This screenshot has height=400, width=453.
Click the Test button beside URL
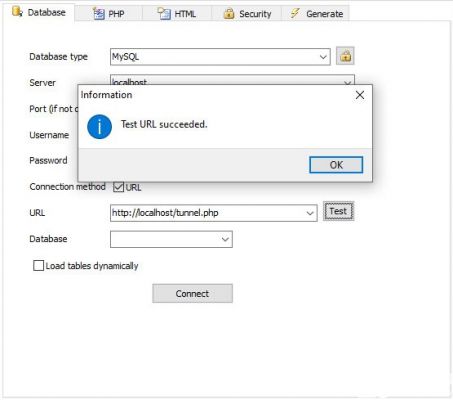point(338,211)
